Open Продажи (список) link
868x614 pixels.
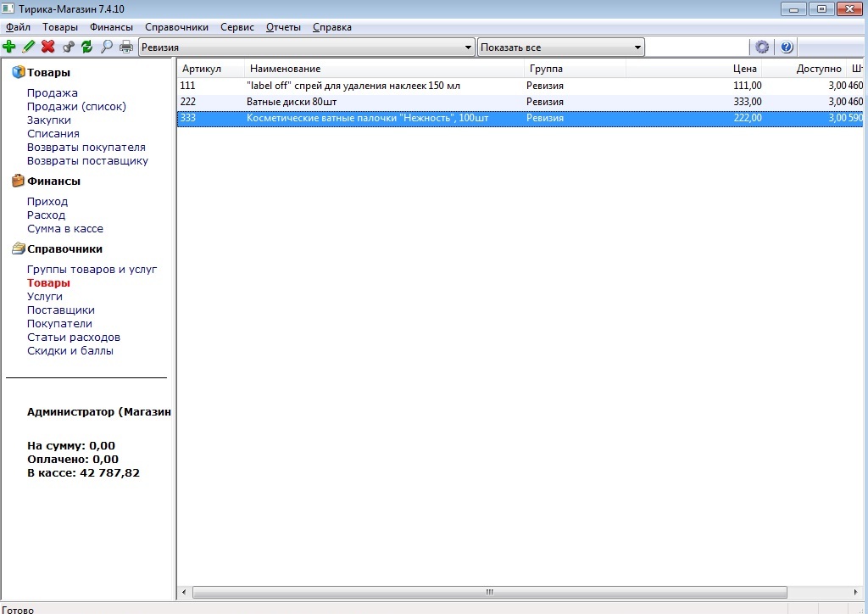[76, 106]
